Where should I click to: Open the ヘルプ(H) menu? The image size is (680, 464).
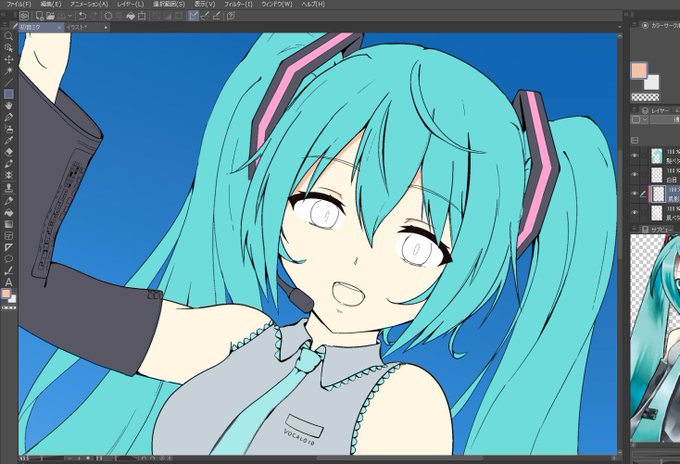click(x=313, y=4)
